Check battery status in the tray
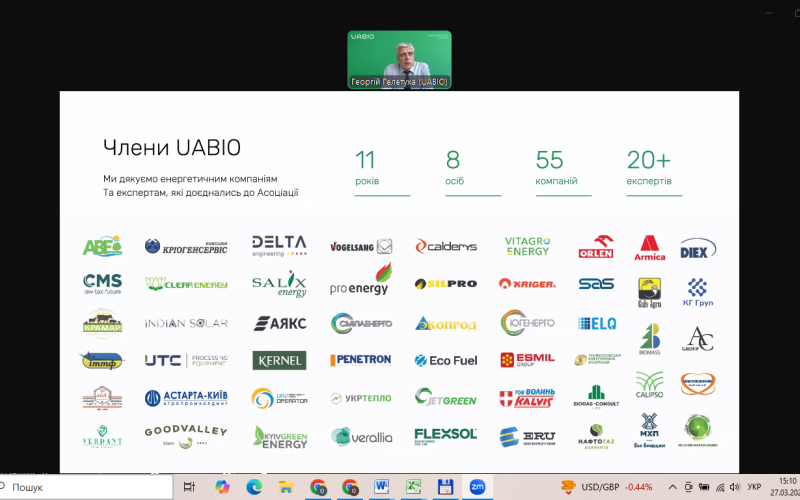This screenshot has height=500, width=800. [704, 487]
